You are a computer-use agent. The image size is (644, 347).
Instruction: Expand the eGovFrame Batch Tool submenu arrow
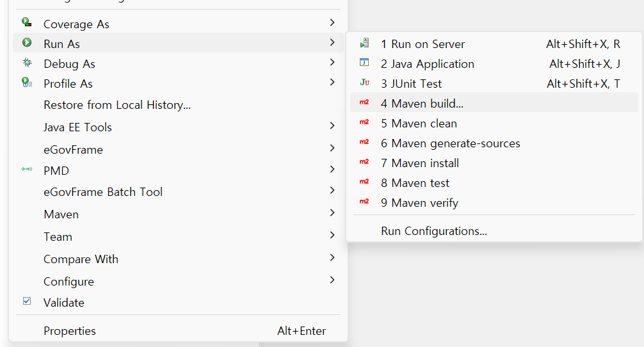332,191
